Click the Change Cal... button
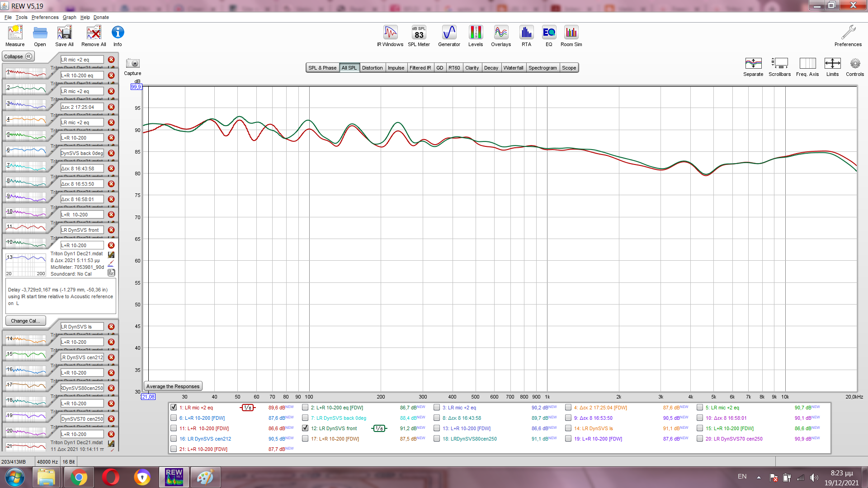This screenshot has width=868, height=488. (25, 321)
